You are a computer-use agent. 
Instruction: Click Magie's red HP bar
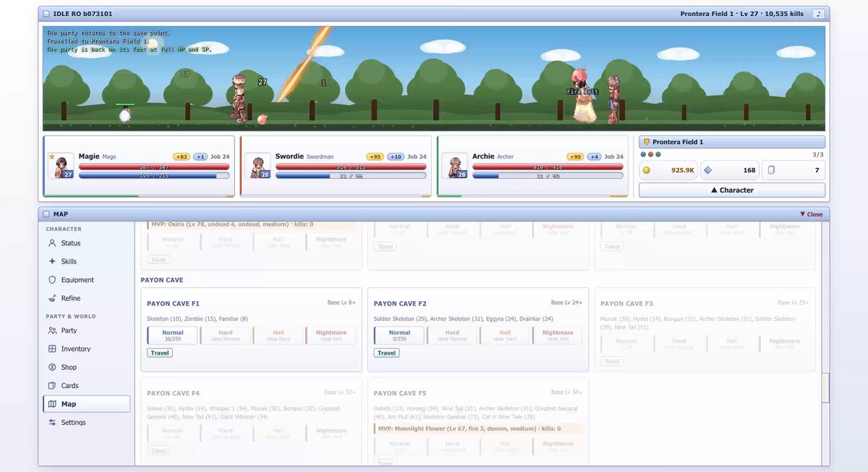(153, 167)
